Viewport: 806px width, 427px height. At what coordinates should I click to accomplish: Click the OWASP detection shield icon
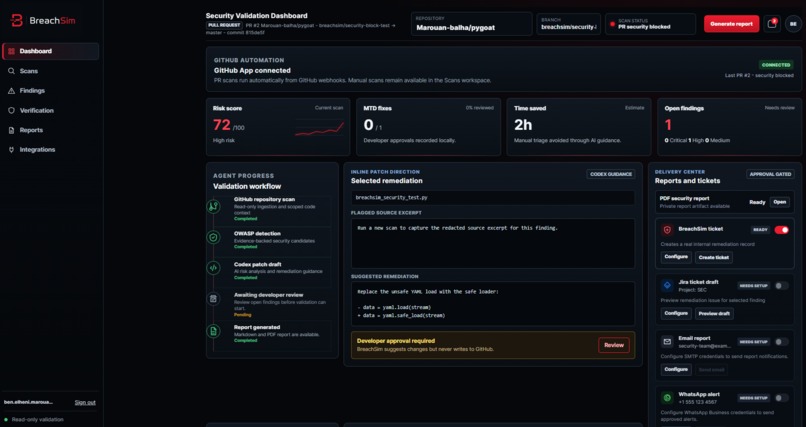[213, 237]
